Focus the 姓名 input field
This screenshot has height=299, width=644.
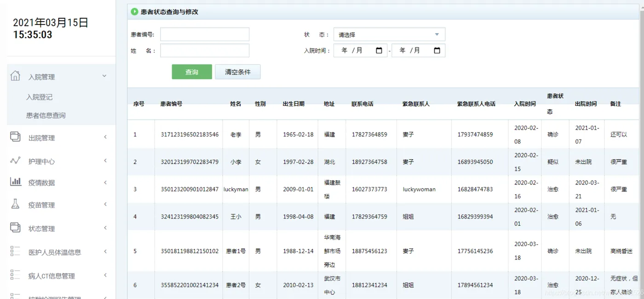[205, 51]
